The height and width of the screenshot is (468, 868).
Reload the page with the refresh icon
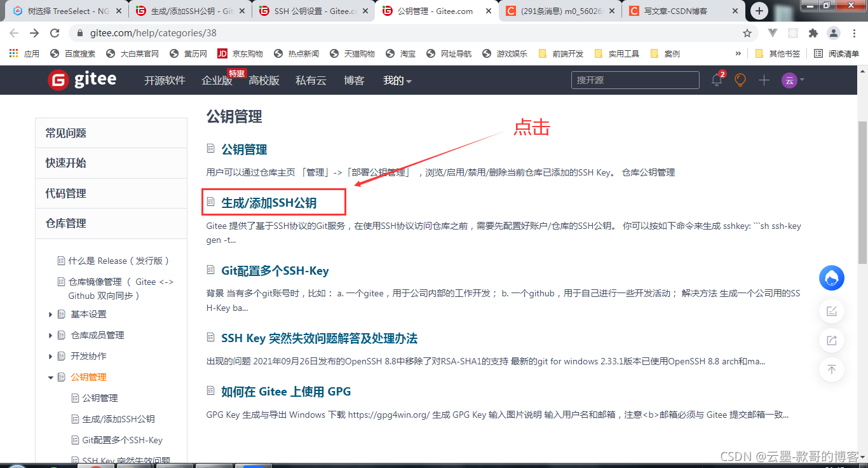click(x=55, y=33)
